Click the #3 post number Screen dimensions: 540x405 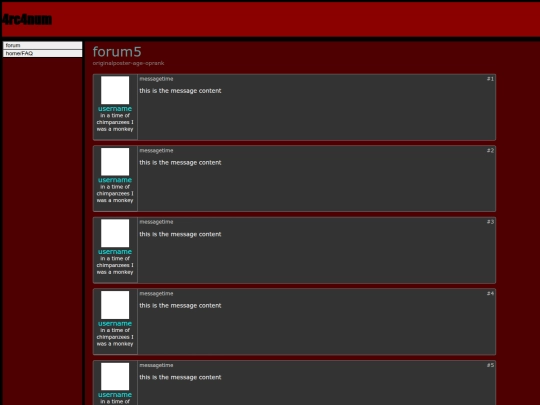coord(490,222)
